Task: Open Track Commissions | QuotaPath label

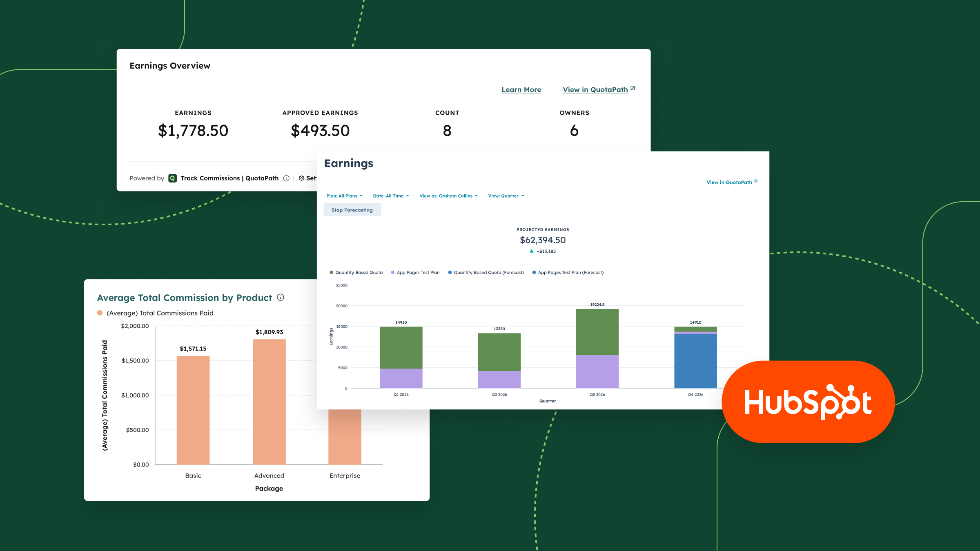Action: point(229,178)
